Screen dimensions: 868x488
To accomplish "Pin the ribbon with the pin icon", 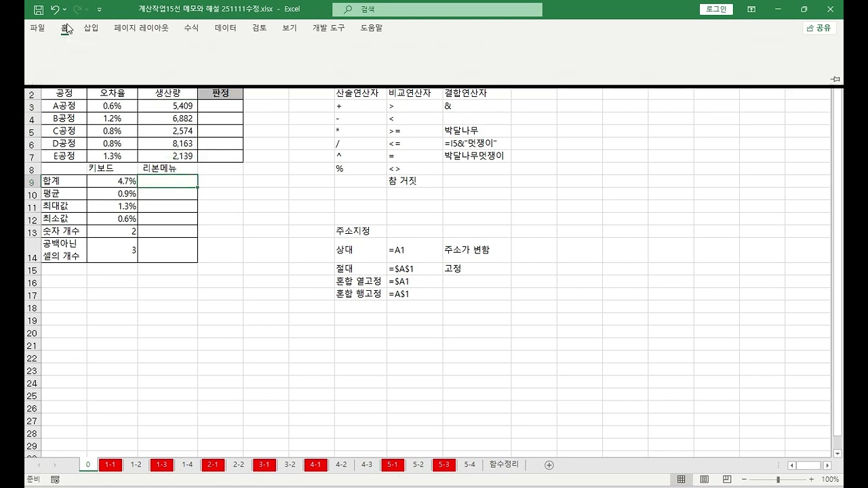I will point(835,79).
